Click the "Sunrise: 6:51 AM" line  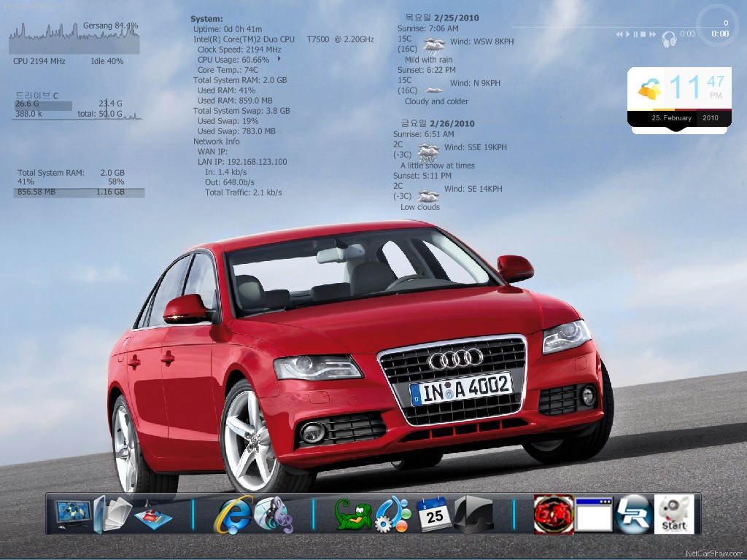click(x=424, y=134)
